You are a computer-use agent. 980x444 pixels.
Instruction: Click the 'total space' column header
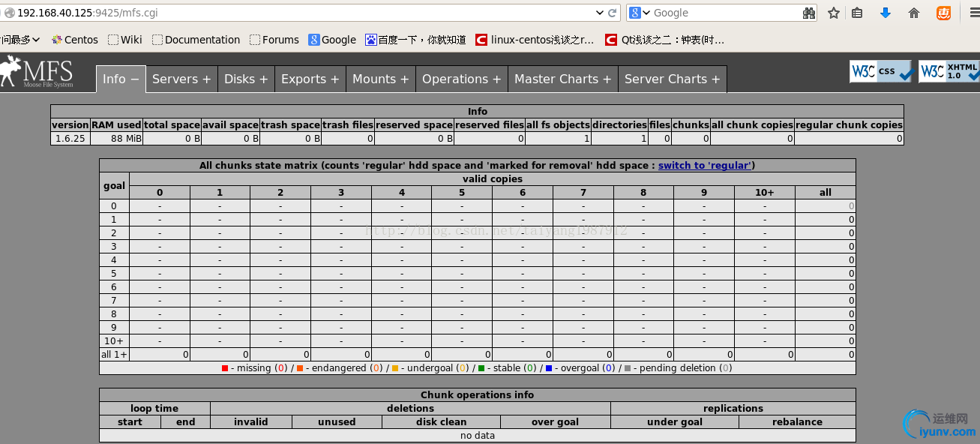(172, 125)
